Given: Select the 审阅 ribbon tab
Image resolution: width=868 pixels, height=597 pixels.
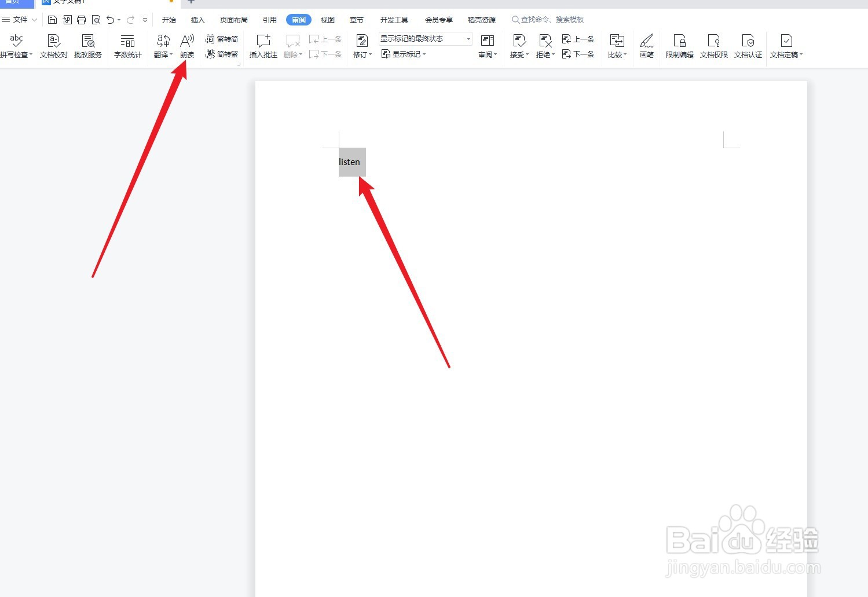Looking at the screenshot, I should point(299,20).
